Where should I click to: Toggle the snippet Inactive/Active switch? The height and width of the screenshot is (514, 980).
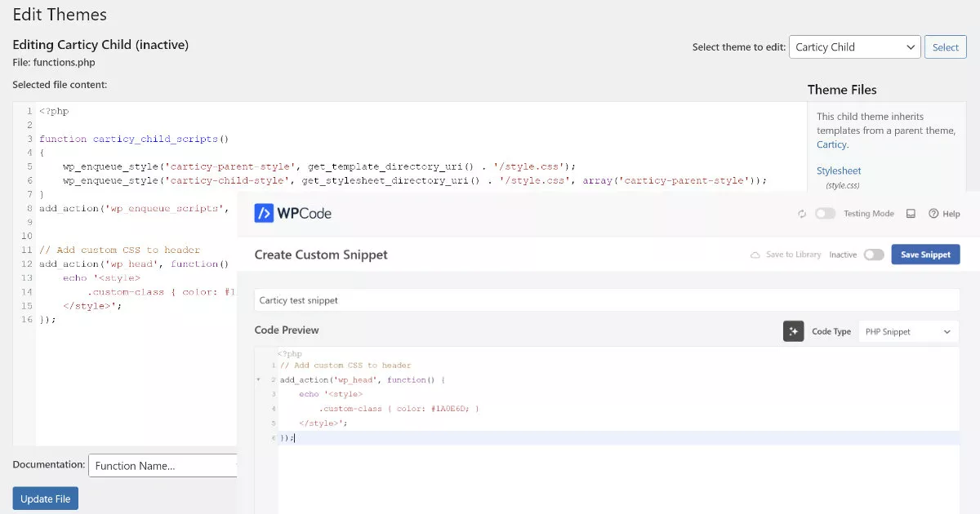point(874,255)
